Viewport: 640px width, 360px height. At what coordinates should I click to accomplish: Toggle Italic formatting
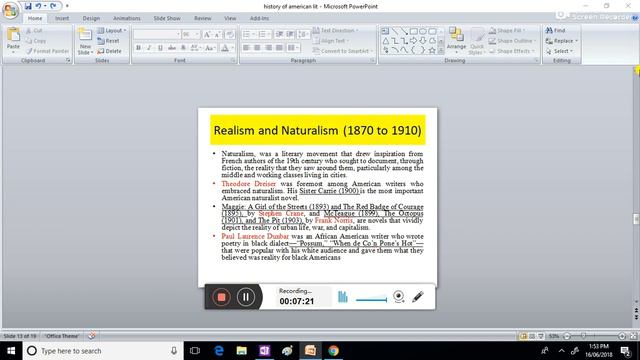[149, 48]
